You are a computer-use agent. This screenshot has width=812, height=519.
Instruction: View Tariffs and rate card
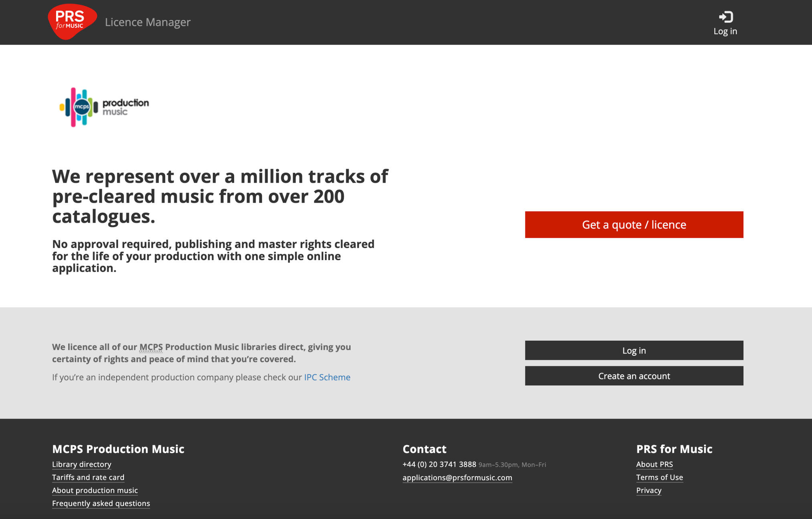(x=88, y=477)
